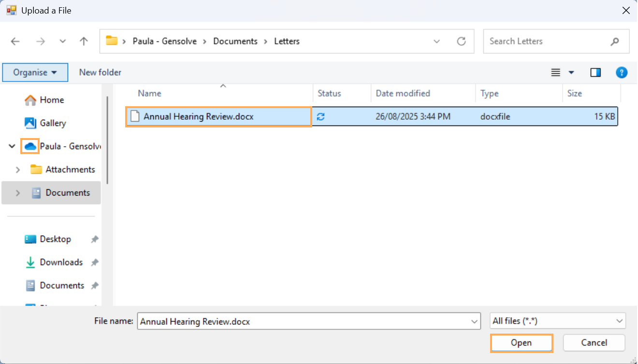Open recent locations dropdown arrow

tap(62, 42)
